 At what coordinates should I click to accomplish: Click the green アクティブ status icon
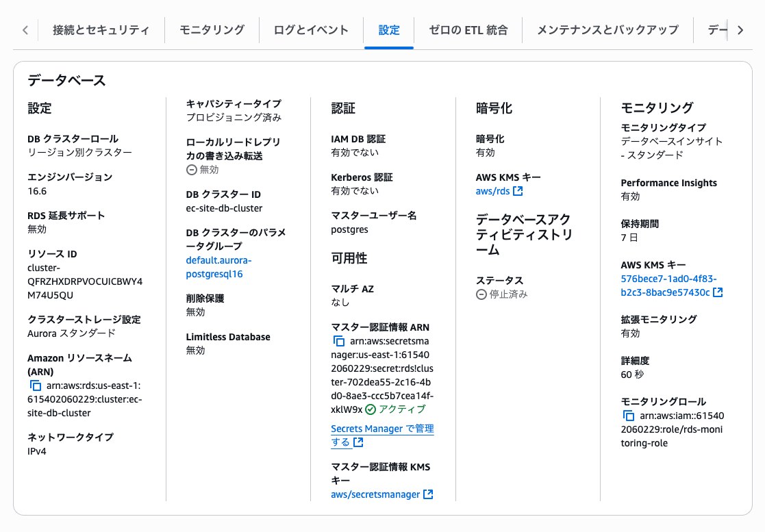[x=371, y=409]
